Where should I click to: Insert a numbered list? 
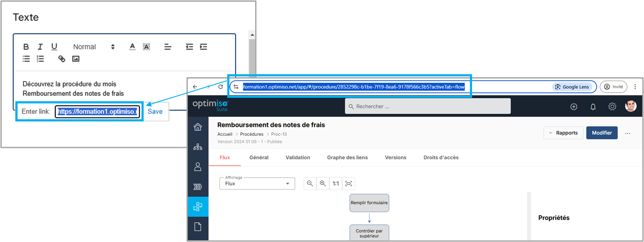click(x=40, y=59)
